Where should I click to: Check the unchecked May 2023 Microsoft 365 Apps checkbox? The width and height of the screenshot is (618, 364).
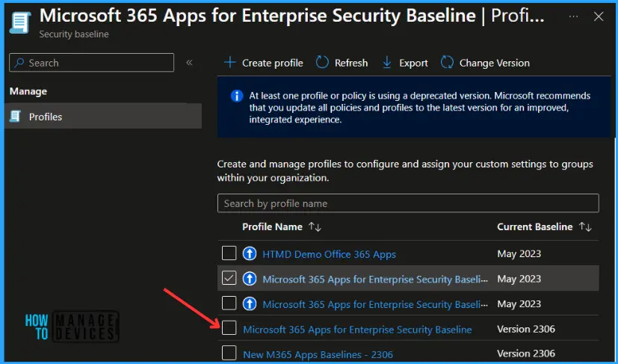229,303
